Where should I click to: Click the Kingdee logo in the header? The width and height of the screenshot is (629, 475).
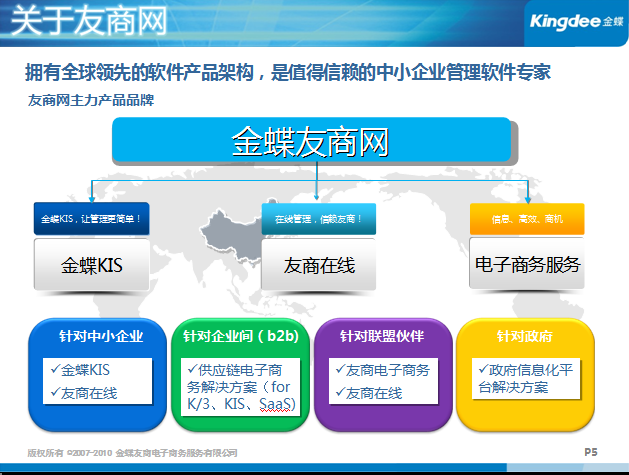pos(576,21)
